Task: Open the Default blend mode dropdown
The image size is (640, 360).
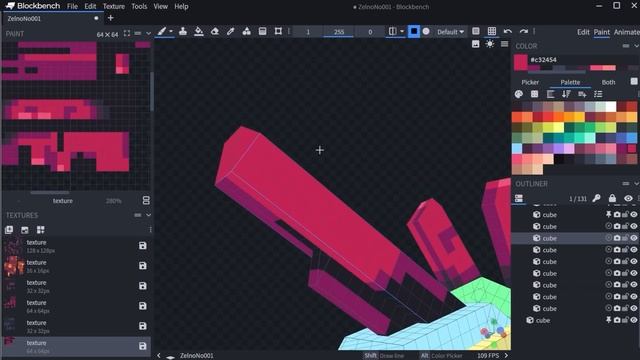Action: [450, 31]
